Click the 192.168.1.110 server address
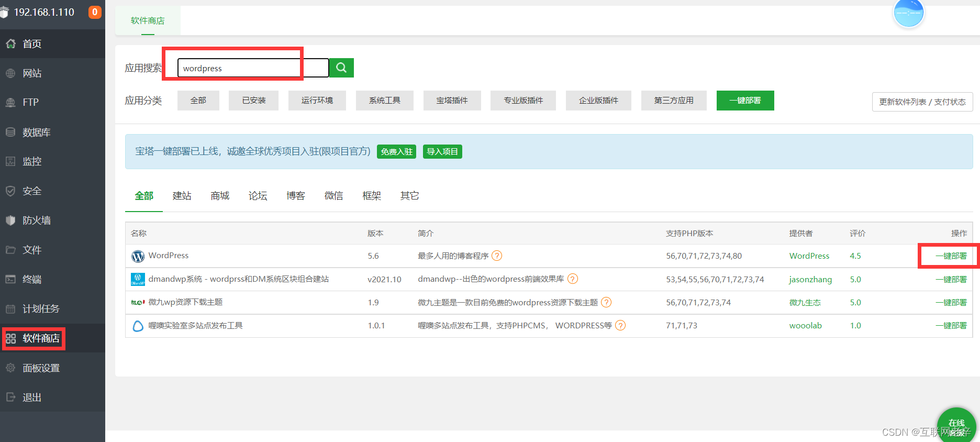The width and height of the screenshot is (980, 442). pos(44,12)
